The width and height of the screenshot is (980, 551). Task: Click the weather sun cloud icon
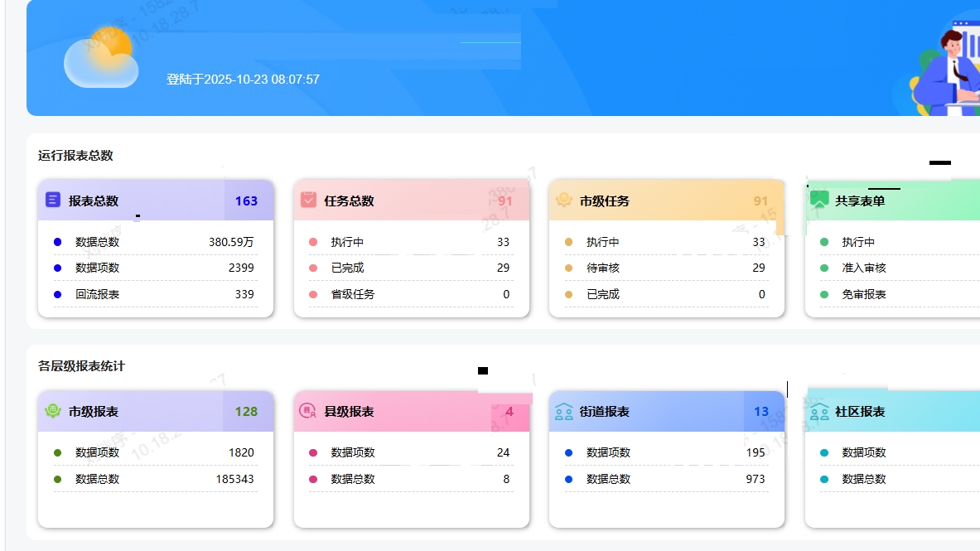tap(100, 57)
